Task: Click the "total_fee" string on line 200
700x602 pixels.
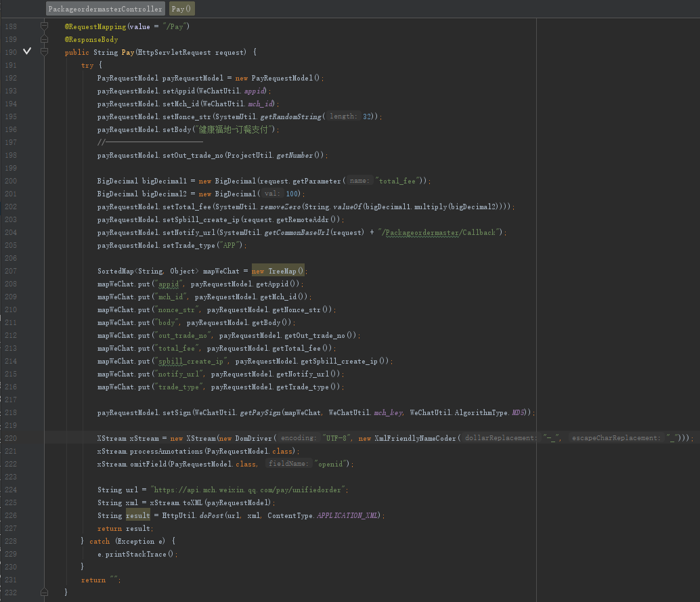Action: tap(397, 181)
